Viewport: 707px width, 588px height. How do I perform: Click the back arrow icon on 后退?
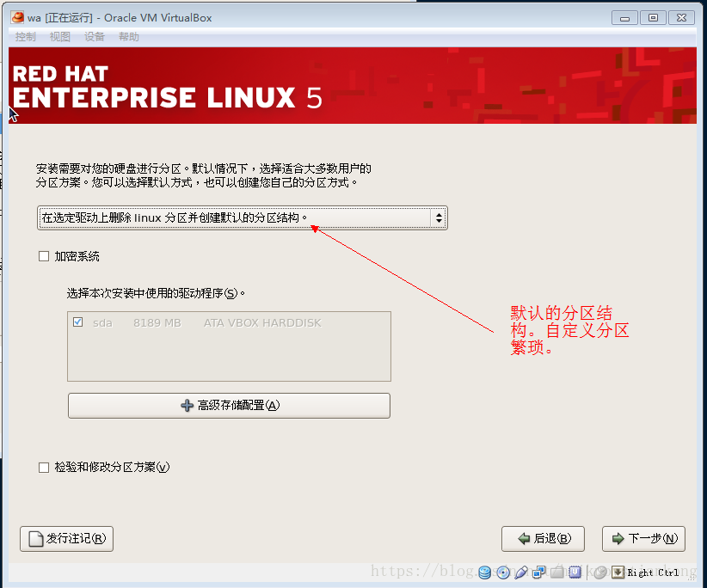pos(524,538)
